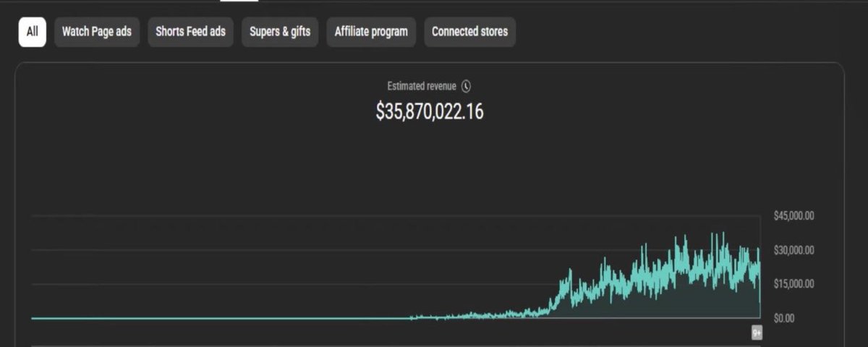This screenshot has height=347, width=868.
Task: Select the All revenue filter chip
Action: pos(33,33)
